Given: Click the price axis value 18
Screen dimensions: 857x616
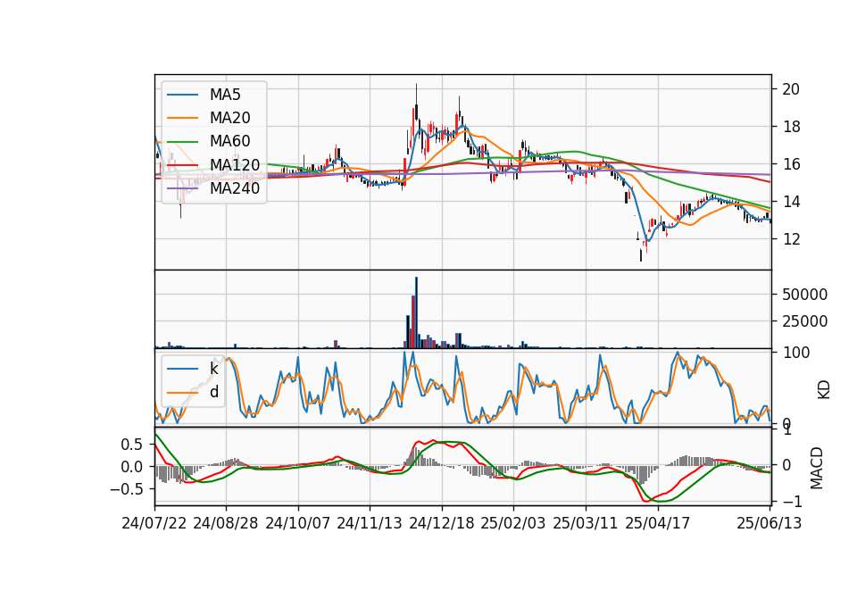Looking at the screenshot, I should (791, 127).
